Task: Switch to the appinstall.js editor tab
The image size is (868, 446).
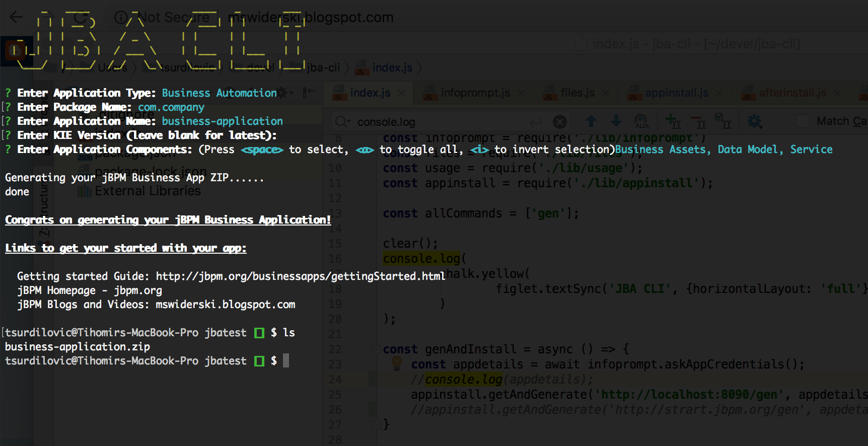Action: point(677,93)
